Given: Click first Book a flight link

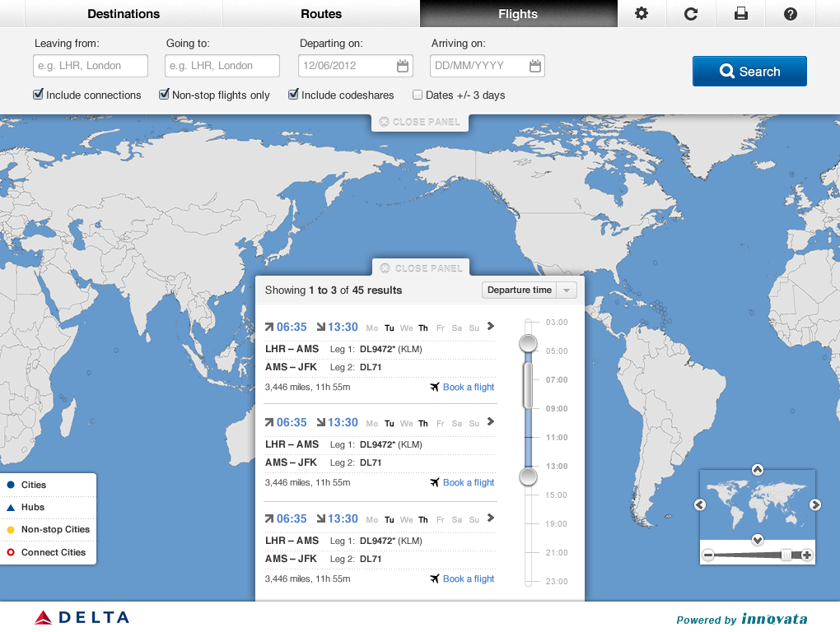Looking at the screenshot, I should coord(463,387).
